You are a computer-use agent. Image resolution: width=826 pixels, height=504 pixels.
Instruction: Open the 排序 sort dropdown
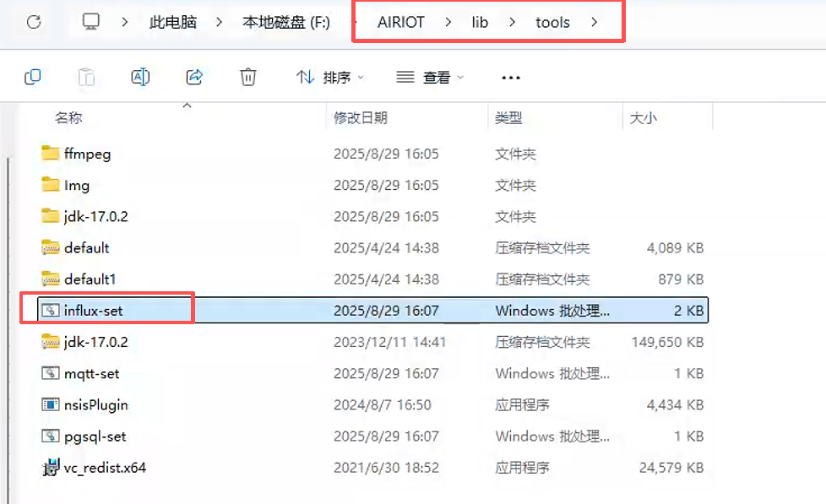coord(330,78)
